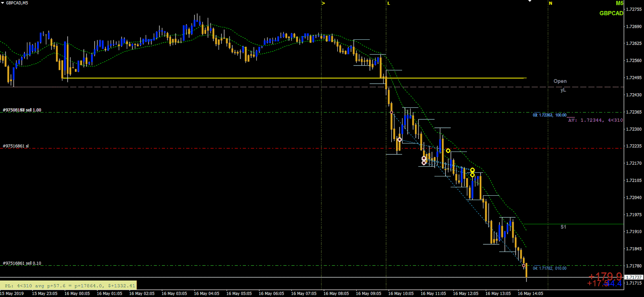Click the 'Open' level label
Image resolution: width=644 pixels, height=297 pixels.
560,81
